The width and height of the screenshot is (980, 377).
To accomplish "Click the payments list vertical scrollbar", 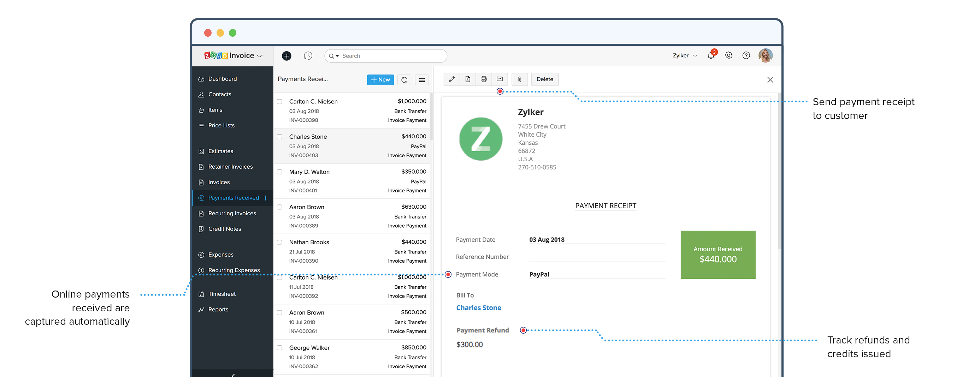I will point(431,117).
